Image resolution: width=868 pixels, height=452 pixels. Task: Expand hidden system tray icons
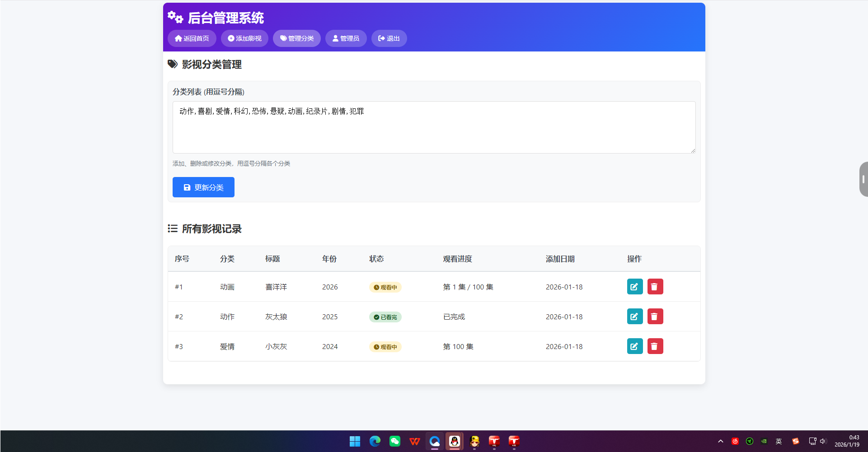tap(720, 441)
